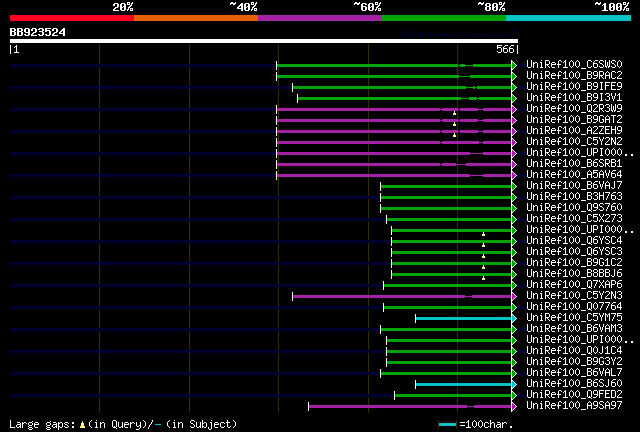
Task: Click the purple ~60% identity legend segment
Action: pyautogui.click(x=320, y=18)
